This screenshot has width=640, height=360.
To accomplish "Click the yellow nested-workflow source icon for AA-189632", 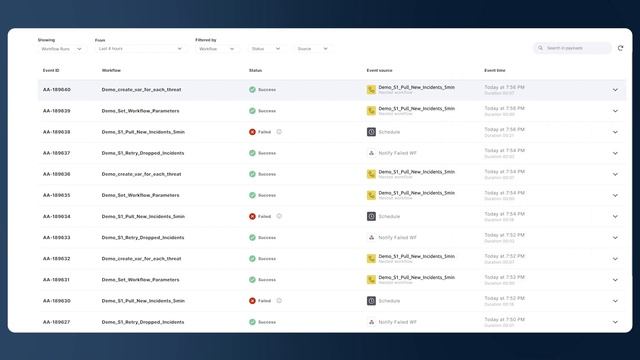I will (x=371, y=258).
